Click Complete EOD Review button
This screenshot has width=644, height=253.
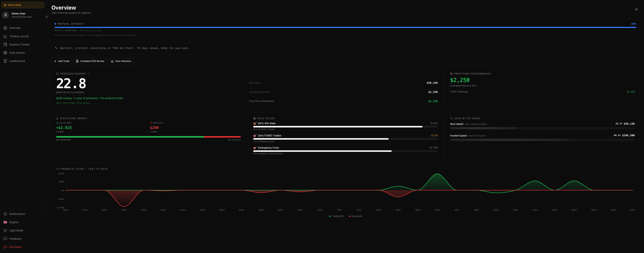click(x=90, y=61)
